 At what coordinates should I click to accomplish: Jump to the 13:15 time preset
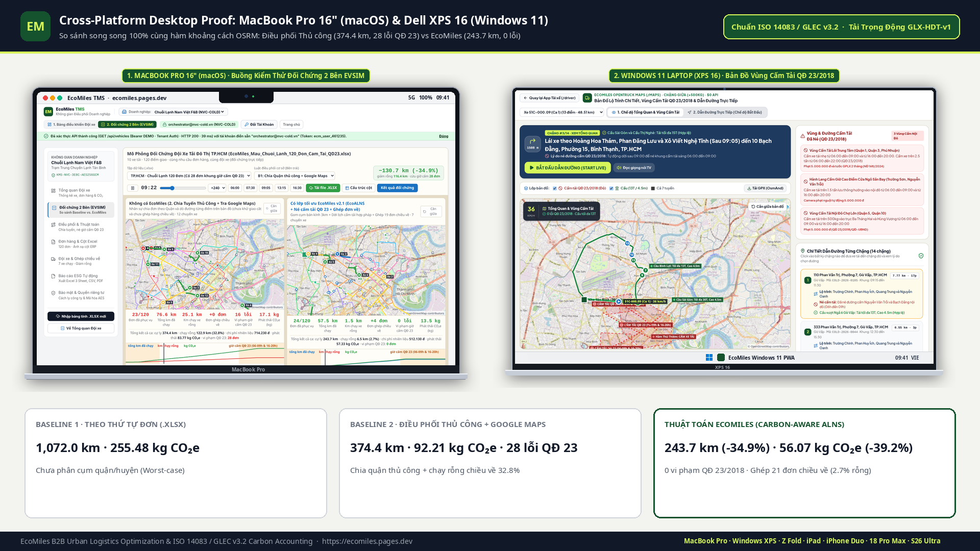[x=281, y=188]
